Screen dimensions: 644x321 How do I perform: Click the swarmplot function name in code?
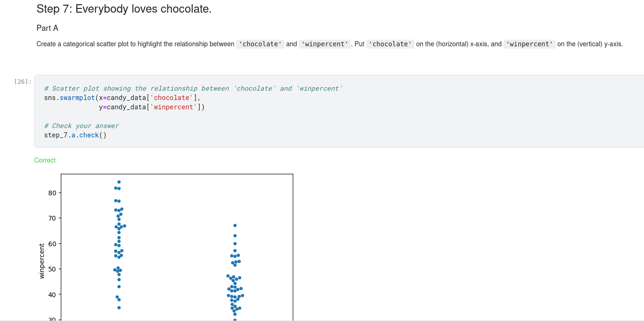77,98
